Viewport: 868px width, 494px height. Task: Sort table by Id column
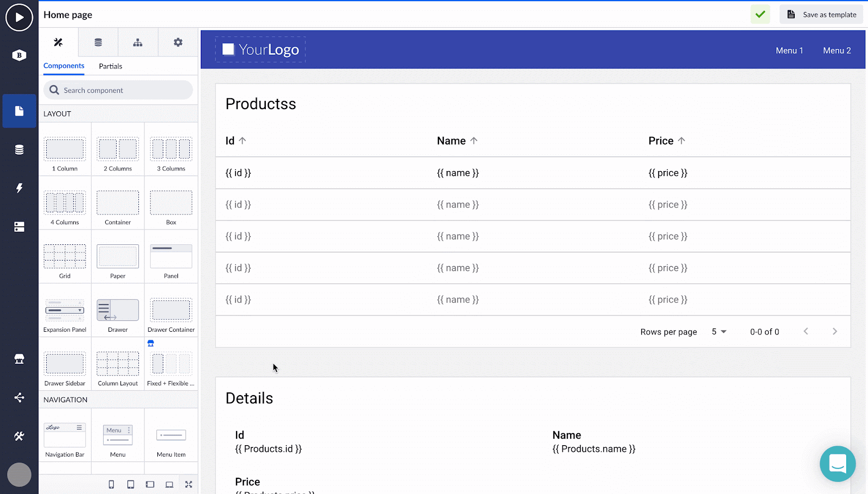tap(236, 141)
